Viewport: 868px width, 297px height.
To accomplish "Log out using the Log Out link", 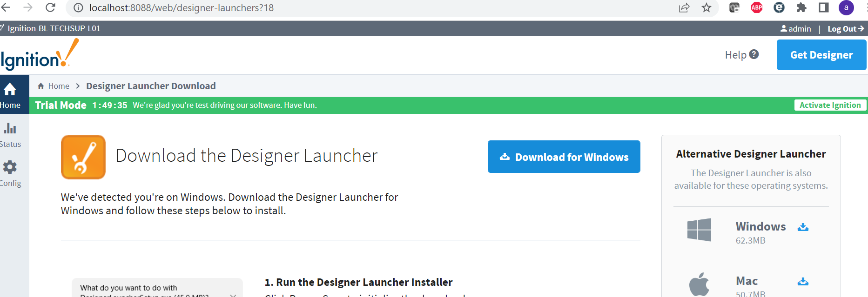I will point(846,29).
